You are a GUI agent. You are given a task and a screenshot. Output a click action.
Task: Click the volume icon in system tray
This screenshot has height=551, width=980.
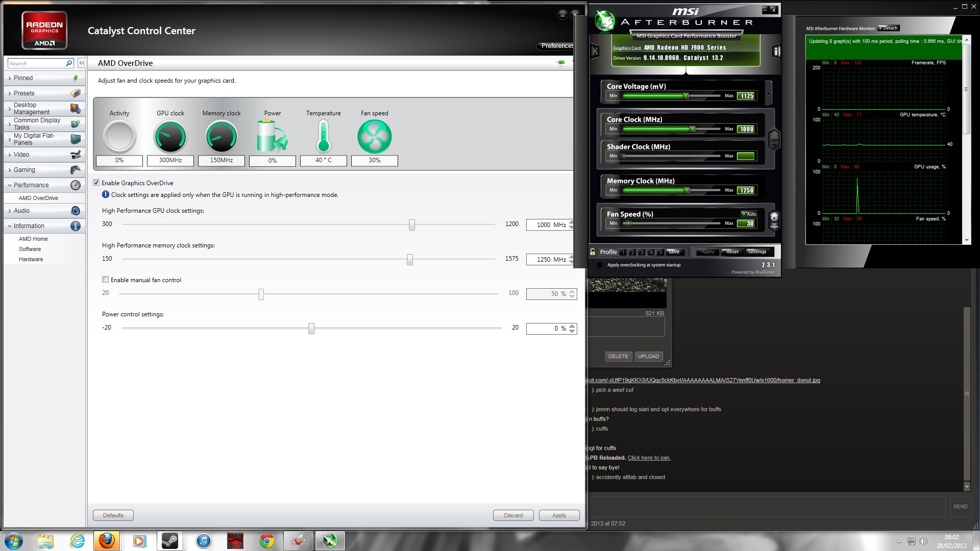[924, 541]
